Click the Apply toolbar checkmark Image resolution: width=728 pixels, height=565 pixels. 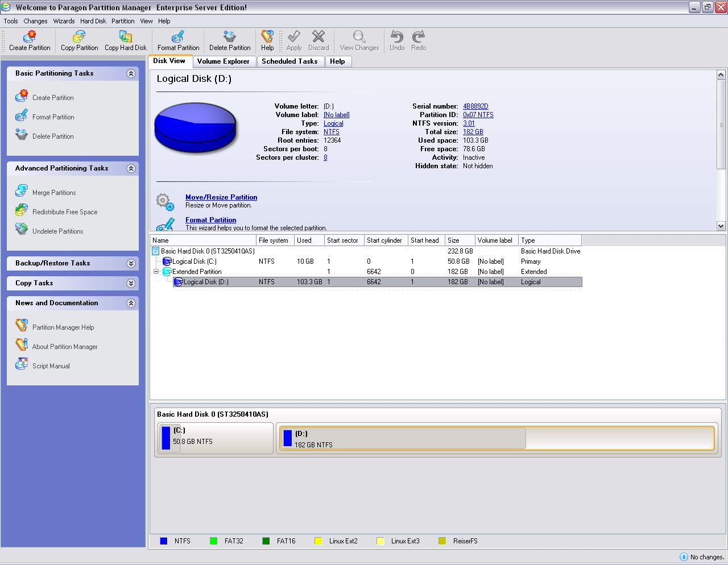pyautogui.click(x=294, y=37)
